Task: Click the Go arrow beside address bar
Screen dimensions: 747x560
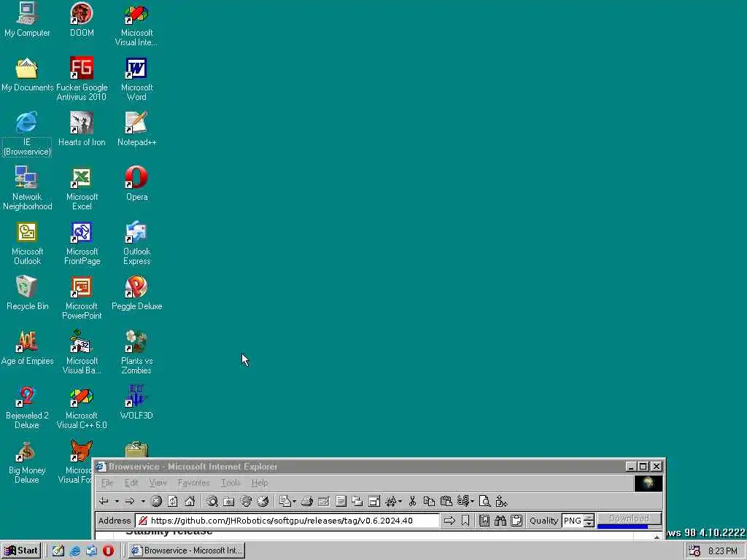Action: pyautogui.click(x=449, y=521)
